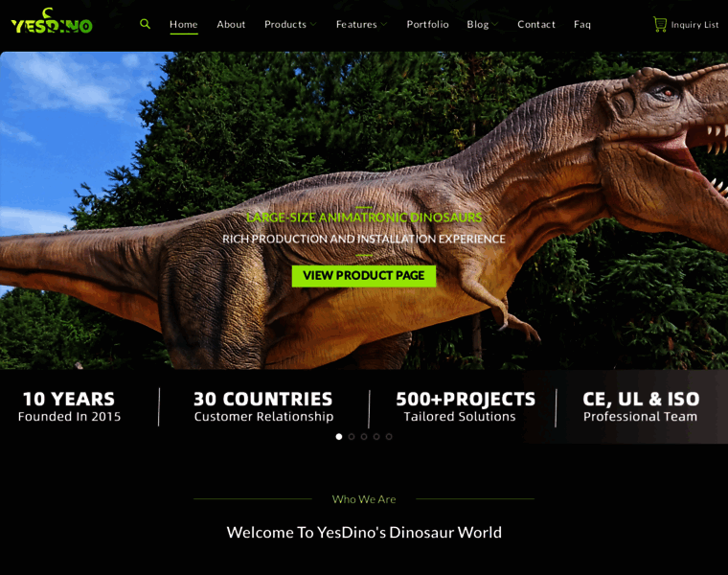Screen dimensions: 728x575
Task: Switch to the third carousel slide dot
Action: tap(364, 436)
